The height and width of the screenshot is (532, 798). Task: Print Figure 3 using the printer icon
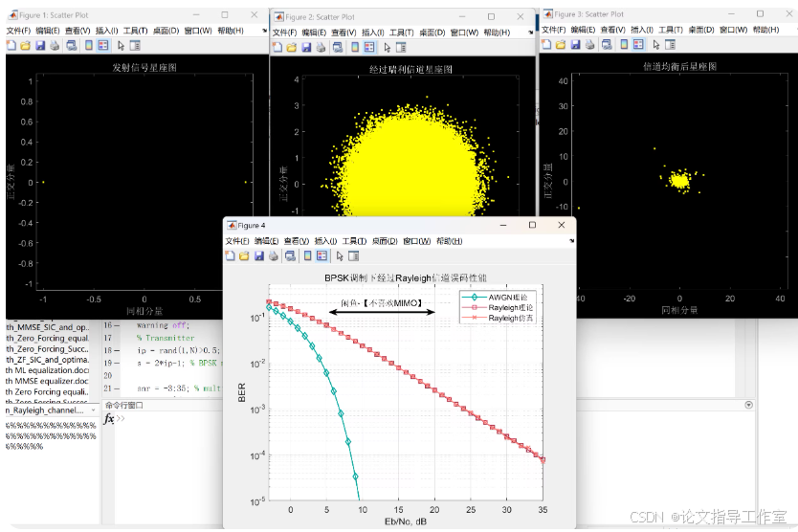589,45
